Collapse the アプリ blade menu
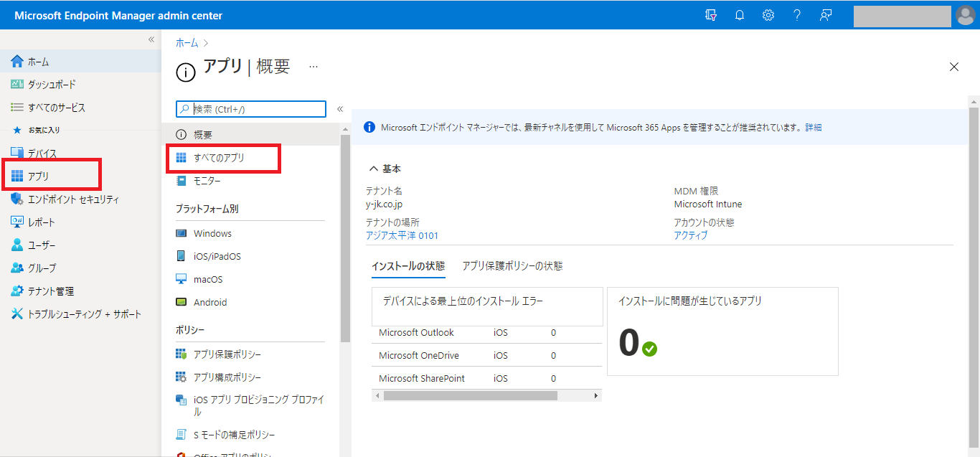The height and width of the screenshot is (457, 980). coord(340,109)
